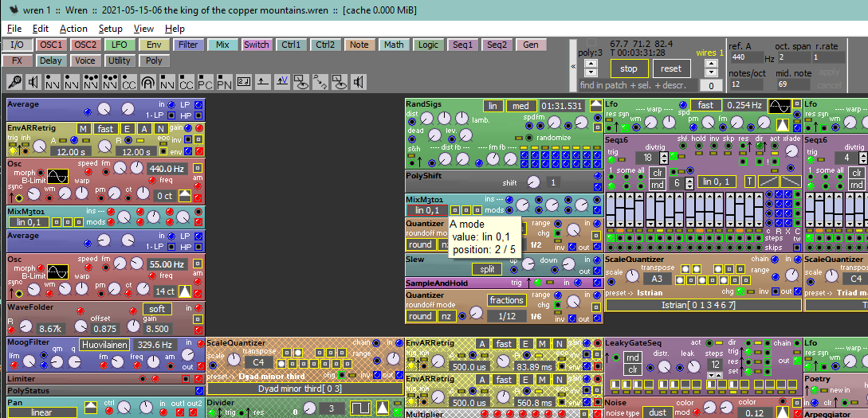Click the headphone-shaped arch module icon
This screenshot has width=868, height=418.
tap(148, 81)
